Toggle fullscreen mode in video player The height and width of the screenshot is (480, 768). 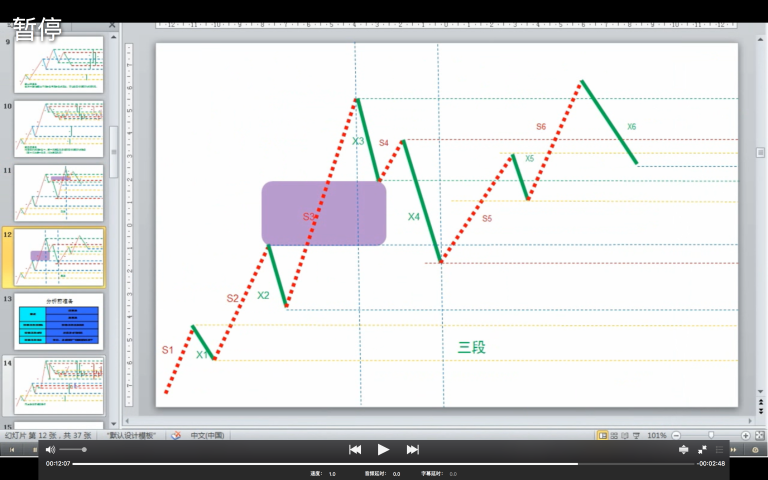[x=702, y=450]
